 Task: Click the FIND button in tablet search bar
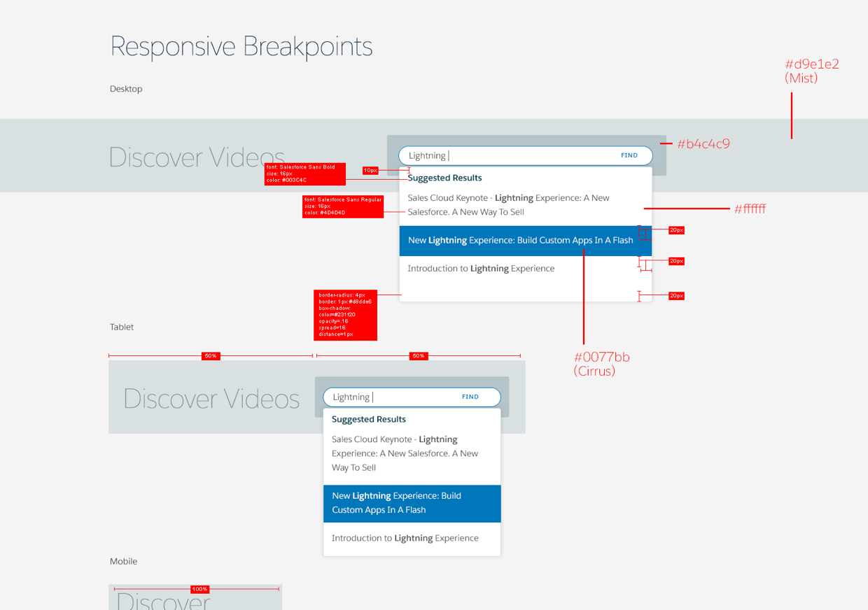[470, 397]
